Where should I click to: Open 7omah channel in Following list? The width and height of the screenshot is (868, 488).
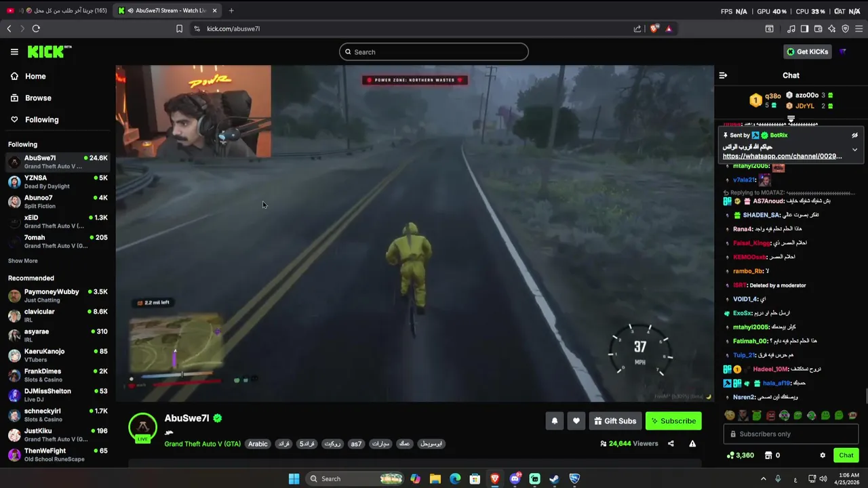click(57, 242)
